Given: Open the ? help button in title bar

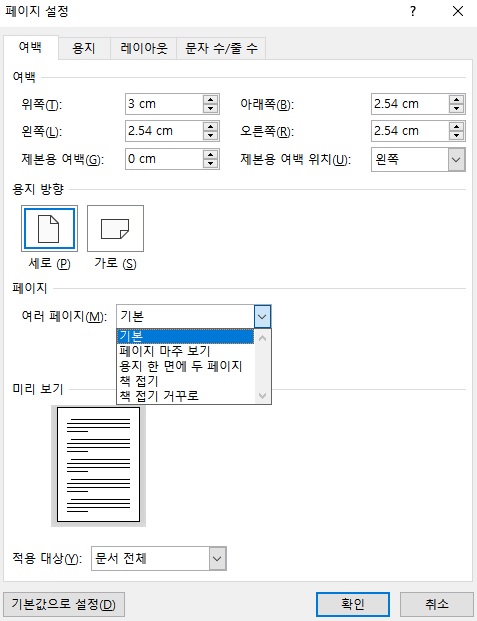Looking at the screenshot, I should point(413,11).
